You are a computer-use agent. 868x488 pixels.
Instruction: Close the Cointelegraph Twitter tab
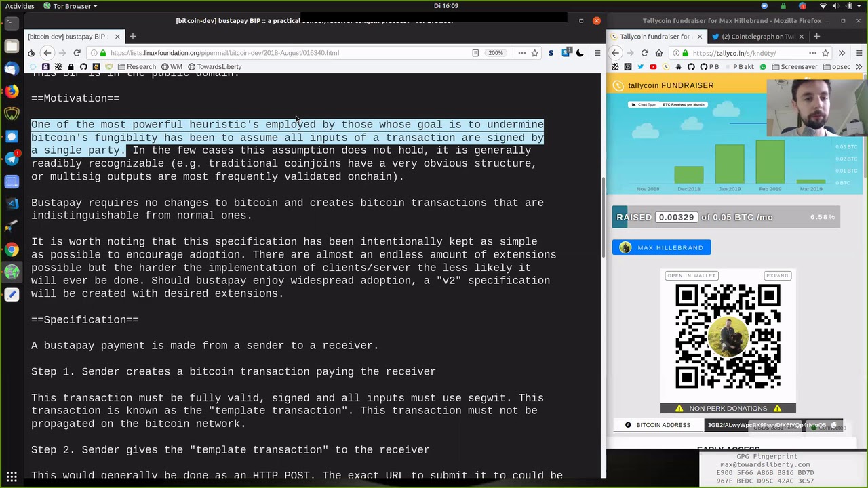point(801,37)
